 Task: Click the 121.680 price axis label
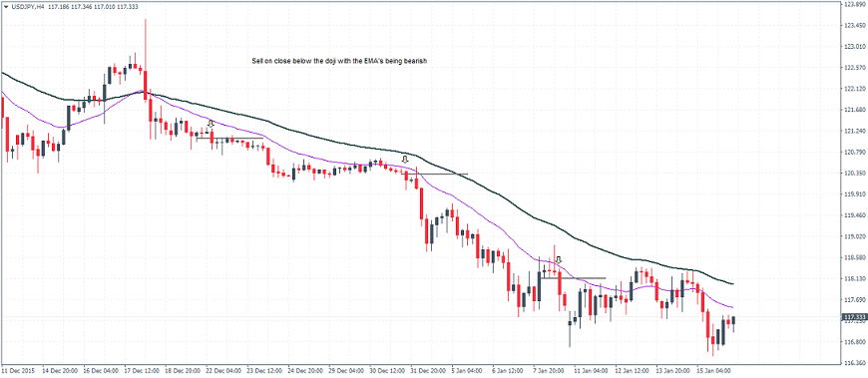coord(856,110)
